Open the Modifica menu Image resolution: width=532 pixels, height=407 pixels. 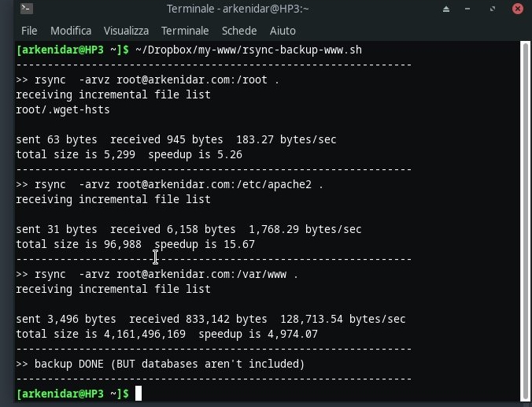(71, 31)
